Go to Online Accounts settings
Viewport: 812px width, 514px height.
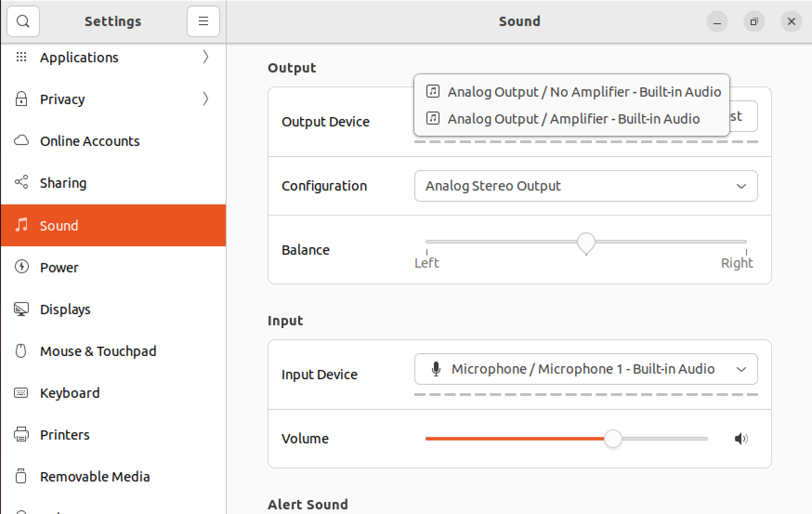[113, 141]
